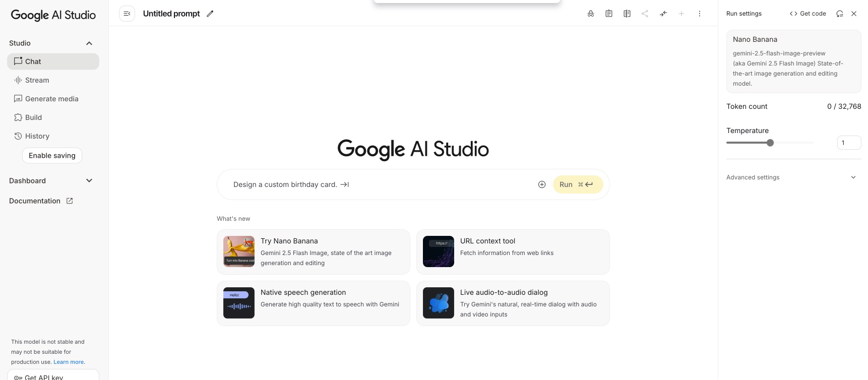Image resolution: width=868 pixels, height=380 pixels.
Task: Click the Untitled prompt title text
Action: [171, 14]
